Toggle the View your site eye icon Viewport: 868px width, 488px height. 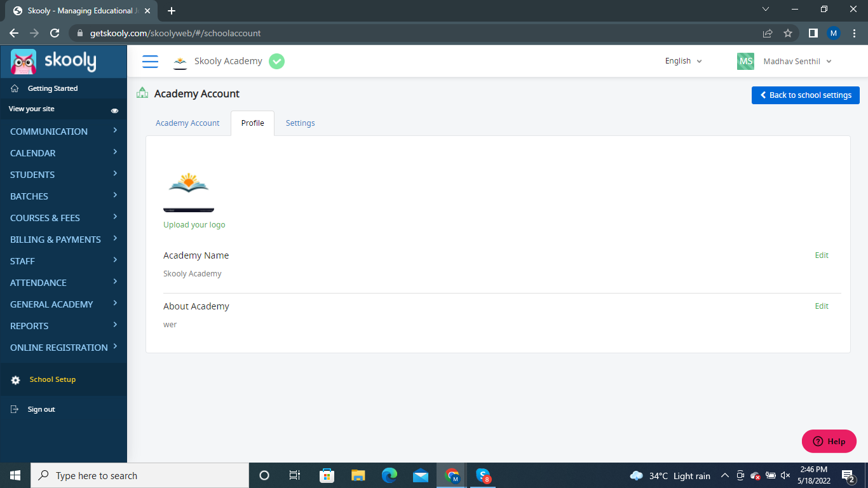coord(114,111)
